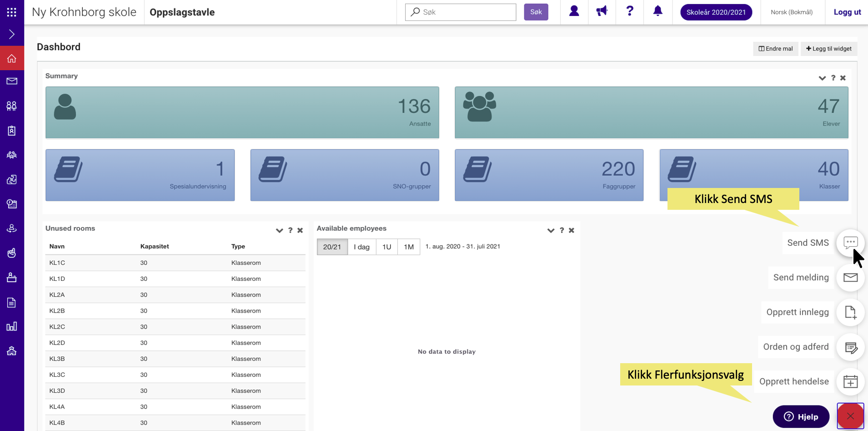
Task: Close the Unused rooms widget
Action: (300, 230)
